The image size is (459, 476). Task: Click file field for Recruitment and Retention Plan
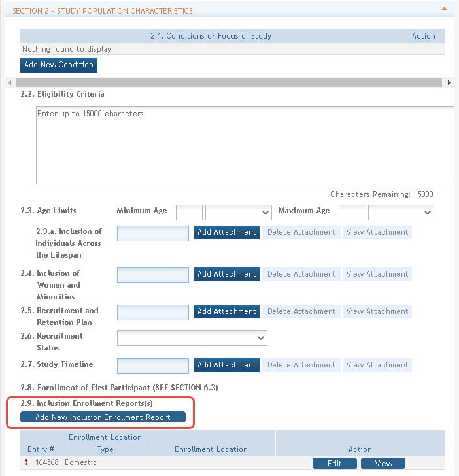153,313
